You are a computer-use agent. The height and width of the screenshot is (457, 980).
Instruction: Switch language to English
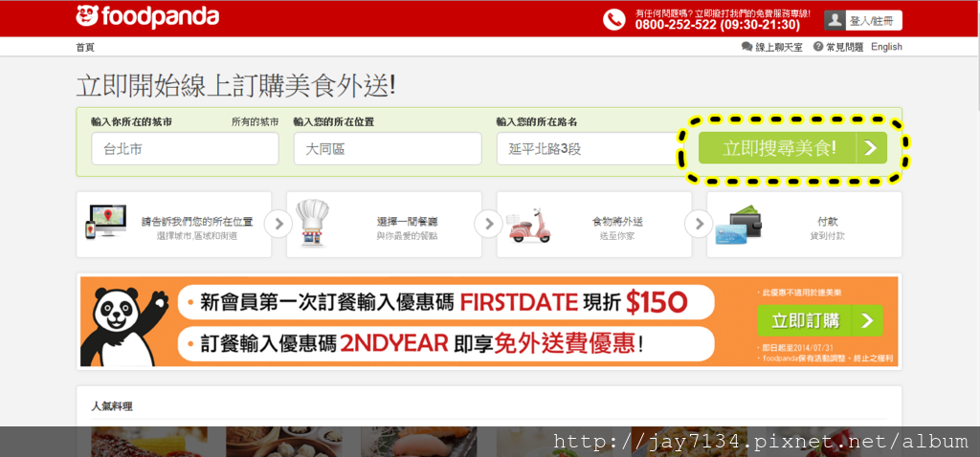coord(886,47)
